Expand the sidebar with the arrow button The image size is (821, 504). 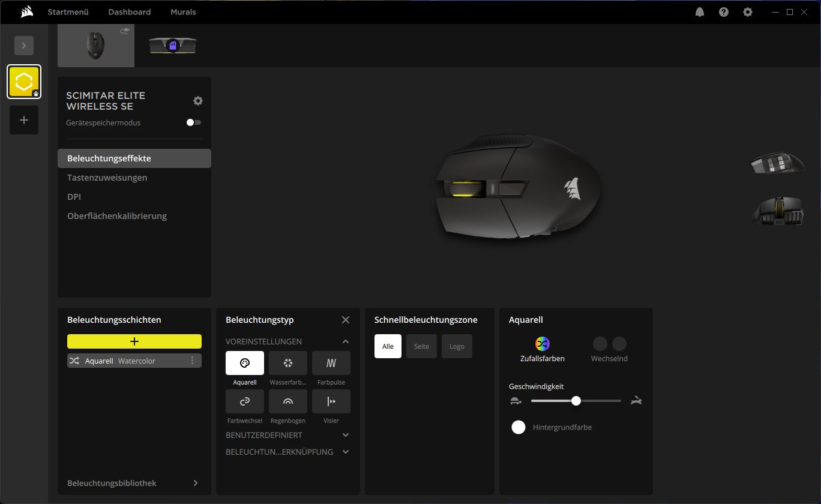click(x=24, y=46)
